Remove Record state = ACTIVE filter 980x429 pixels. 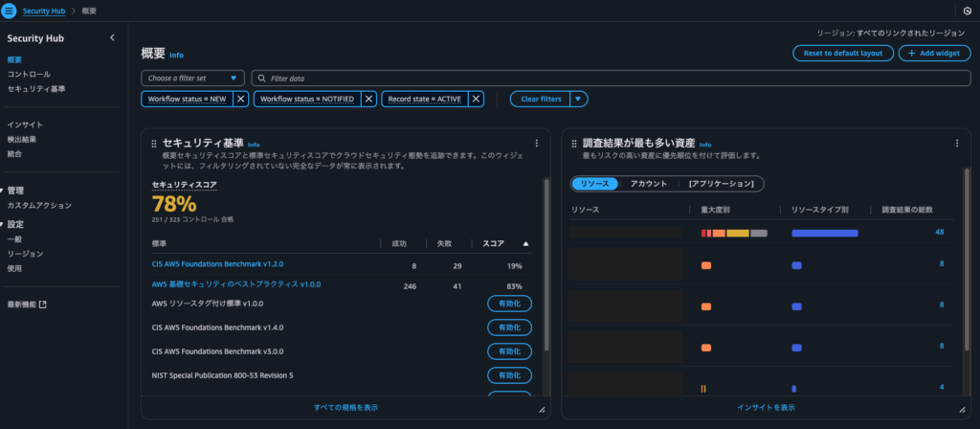click(x=477, y=99)
